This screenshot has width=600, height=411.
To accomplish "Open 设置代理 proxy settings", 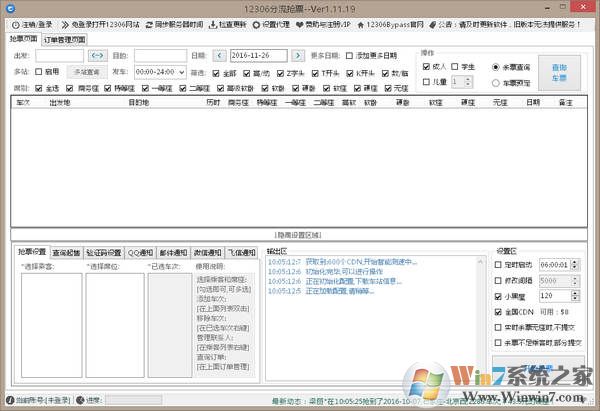I will click(x=268, y=25).
